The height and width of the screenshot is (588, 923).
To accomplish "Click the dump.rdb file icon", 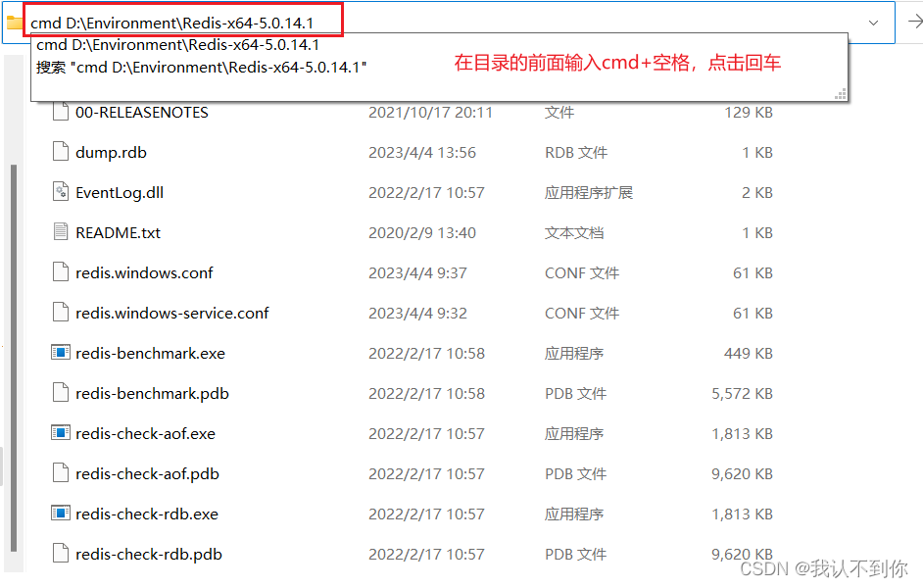I will point(61,152).
